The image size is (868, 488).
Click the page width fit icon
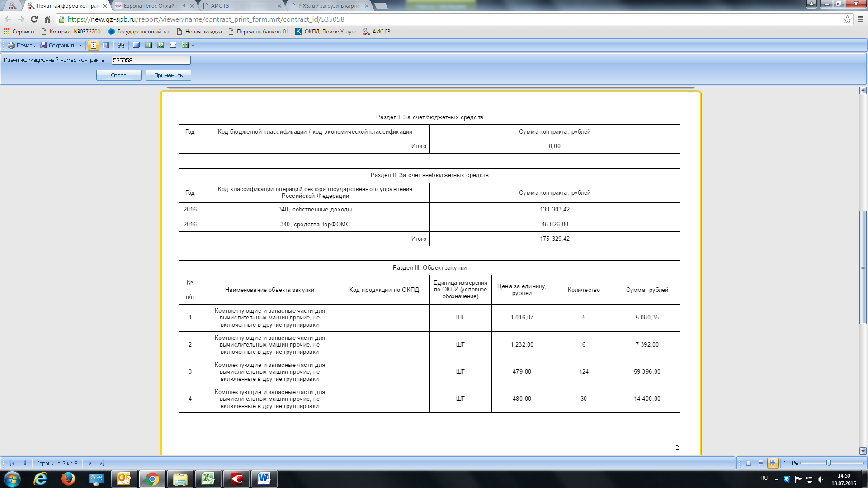coord(173,45)
